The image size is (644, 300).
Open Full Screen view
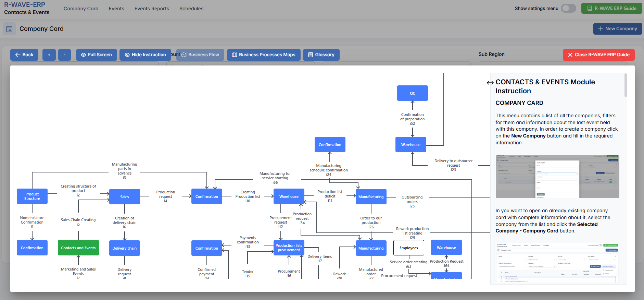pos(96,55)
